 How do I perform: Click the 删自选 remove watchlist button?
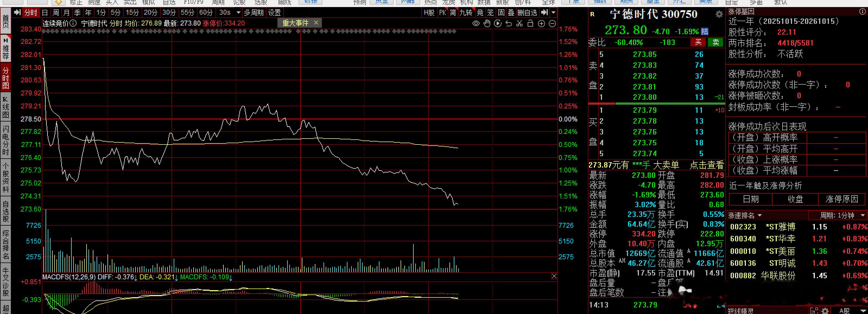click(527, 13)
